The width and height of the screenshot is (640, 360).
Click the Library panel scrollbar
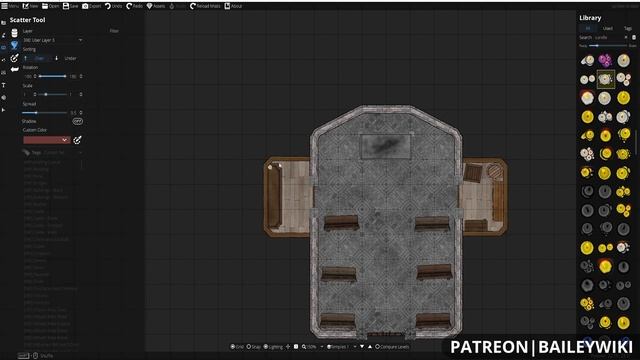pos(636,141)
